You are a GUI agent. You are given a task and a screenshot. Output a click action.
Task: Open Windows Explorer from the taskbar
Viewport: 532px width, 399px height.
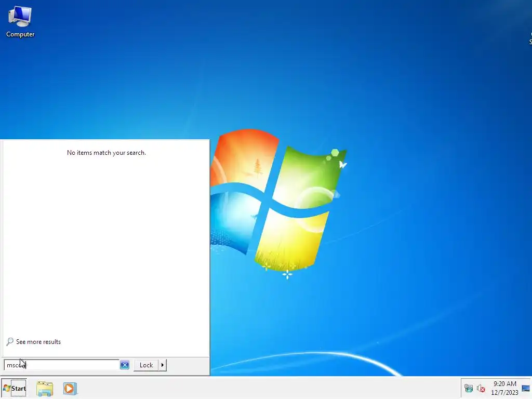[45, 389]
